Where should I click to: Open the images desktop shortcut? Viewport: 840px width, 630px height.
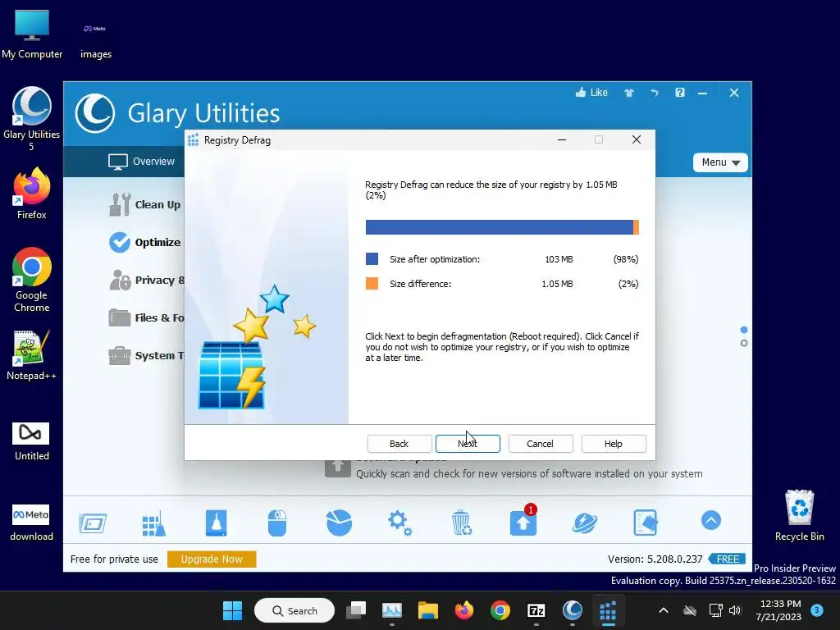[95, 39]
